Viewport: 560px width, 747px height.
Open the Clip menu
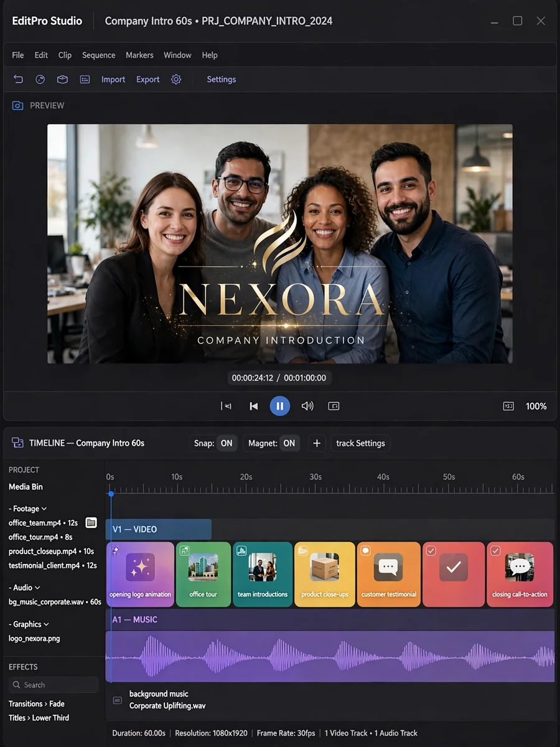(x=65, y=55)
